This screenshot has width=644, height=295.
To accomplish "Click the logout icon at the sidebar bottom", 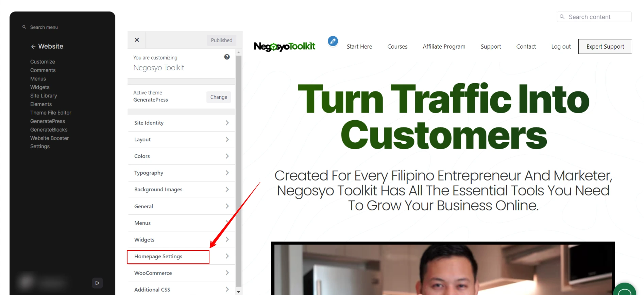I will click(x=97, y=283).
